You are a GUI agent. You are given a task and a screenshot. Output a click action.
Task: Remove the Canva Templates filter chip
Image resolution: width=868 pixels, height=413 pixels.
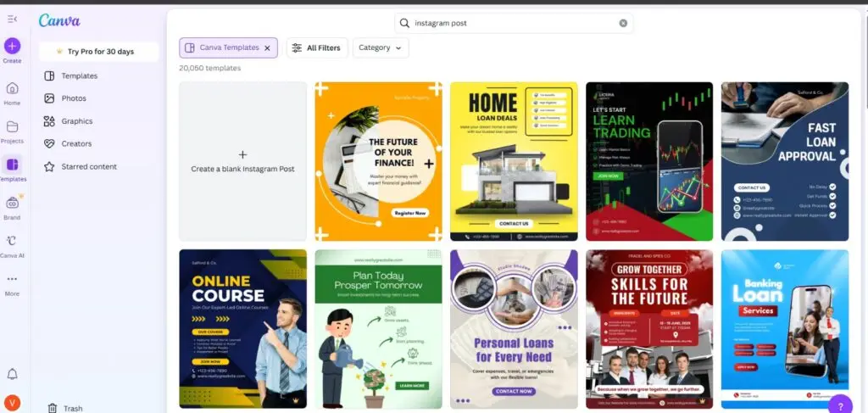[267, 48]
